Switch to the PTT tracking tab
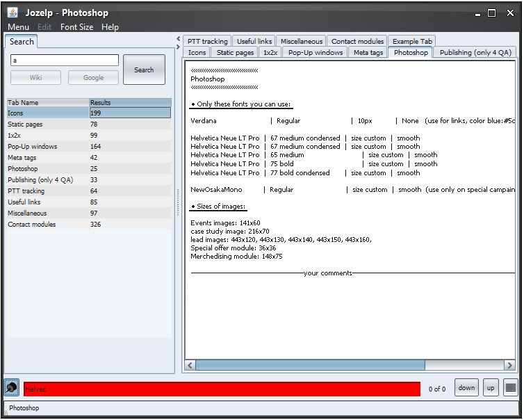Image resolution: width=524 pixels, height=420 pixels. tap(207, 41)
